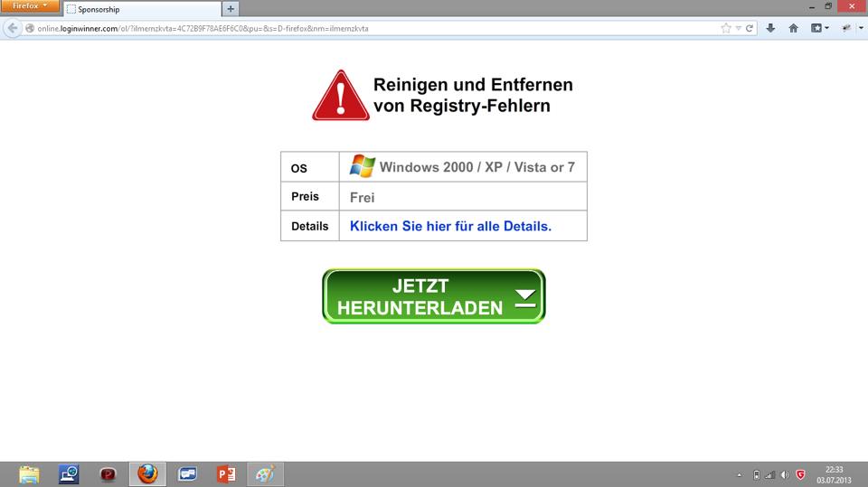The image size is (868, 487).
Task: Open the orange Firefox menu dropdown
Action: coord(30,6)
